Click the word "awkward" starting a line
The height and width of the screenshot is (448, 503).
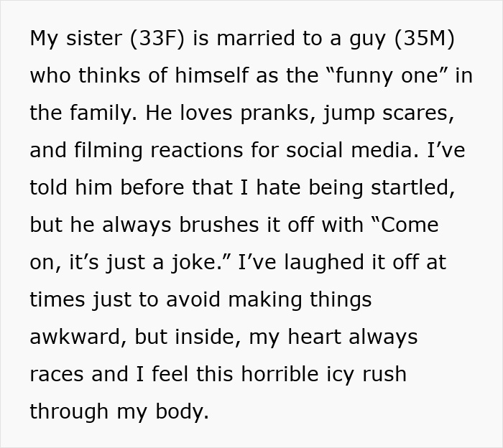click(75, 337)
